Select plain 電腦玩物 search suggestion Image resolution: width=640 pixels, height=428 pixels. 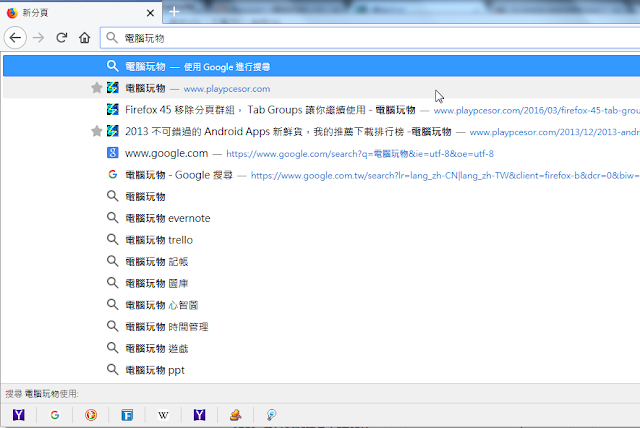pos(321,197)
